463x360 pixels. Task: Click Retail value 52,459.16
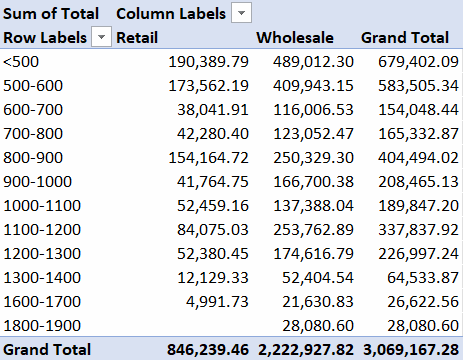pos(213,206)
